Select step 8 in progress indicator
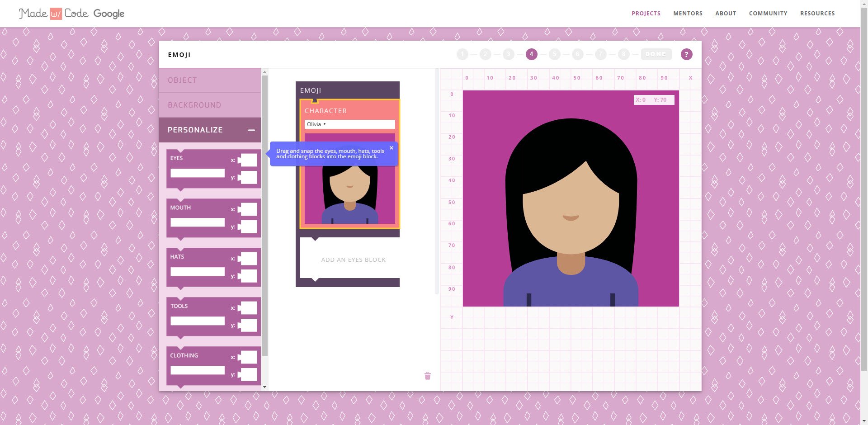 [623, 54]
